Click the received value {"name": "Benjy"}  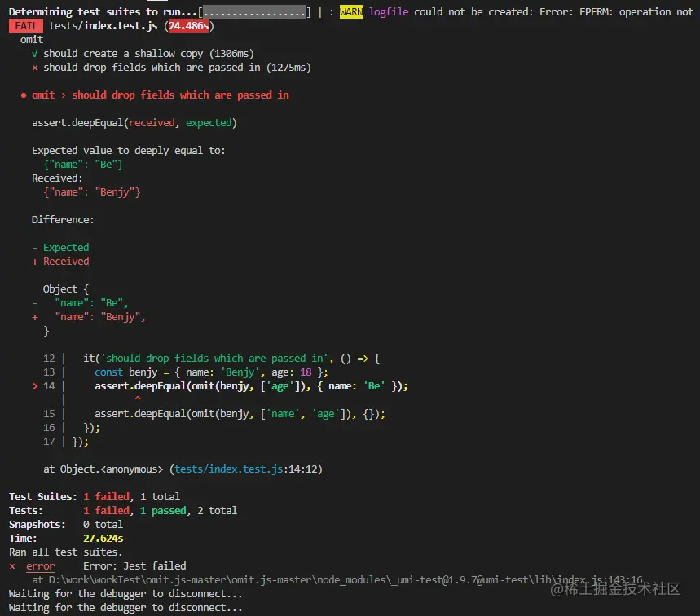click(x=92, y=192)
